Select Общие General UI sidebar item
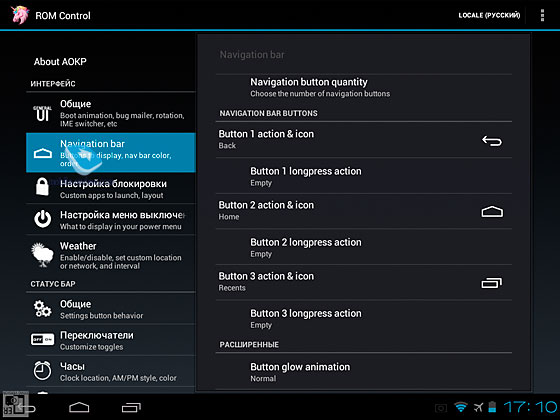560x420 pixels. coord(111,113)
